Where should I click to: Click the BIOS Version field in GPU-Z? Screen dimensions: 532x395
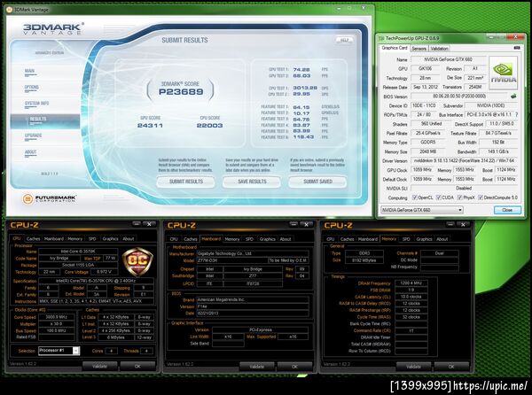[459, 97]
